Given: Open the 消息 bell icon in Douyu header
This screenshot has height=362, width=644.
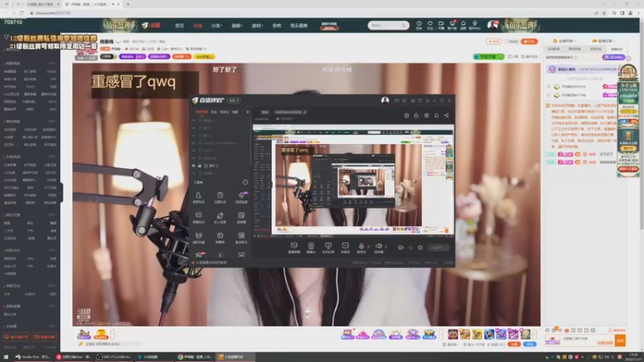Looking at the screenshot, I should click(x=463, y=25).
